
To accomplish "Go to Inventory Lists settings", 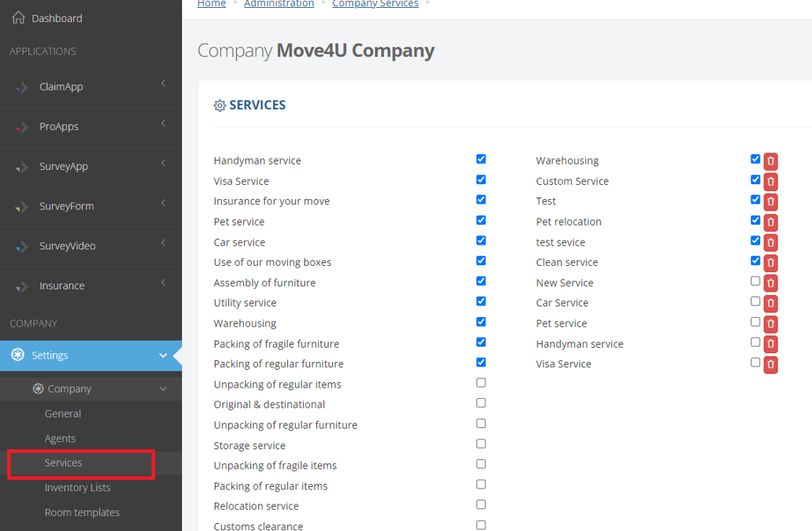I will click(78, 488).
